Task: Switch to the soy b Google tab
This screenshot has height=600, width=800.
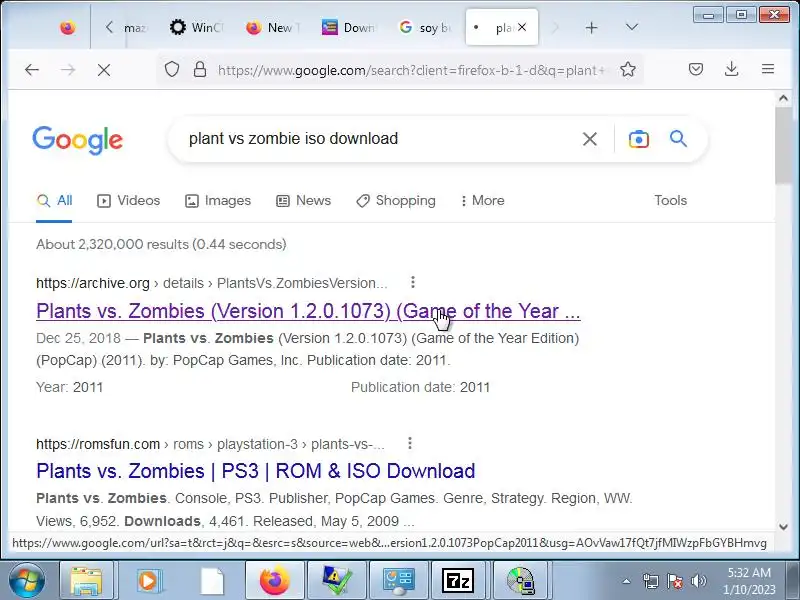Action: [425, 27]
